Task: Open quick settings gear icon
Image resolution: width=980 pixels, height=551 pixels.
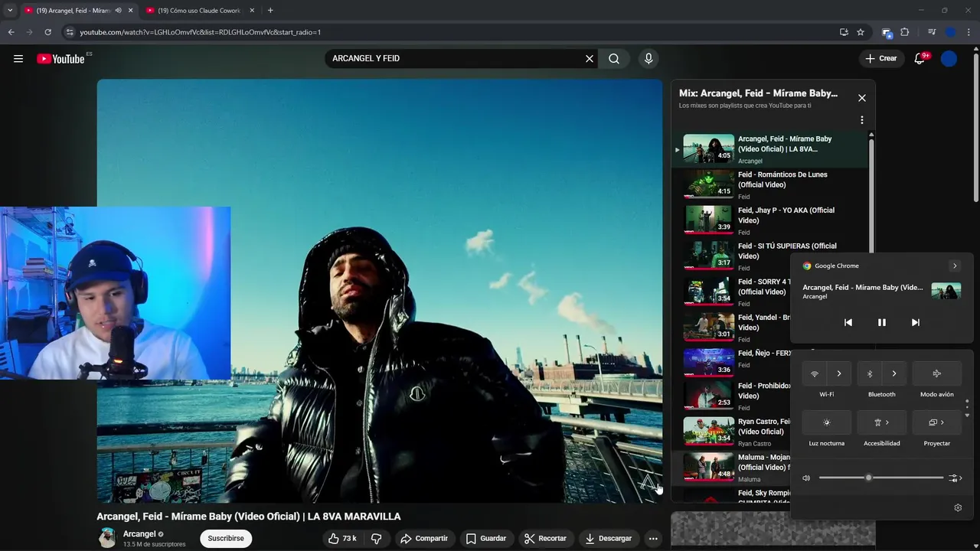Action: [x=958, y=508]
